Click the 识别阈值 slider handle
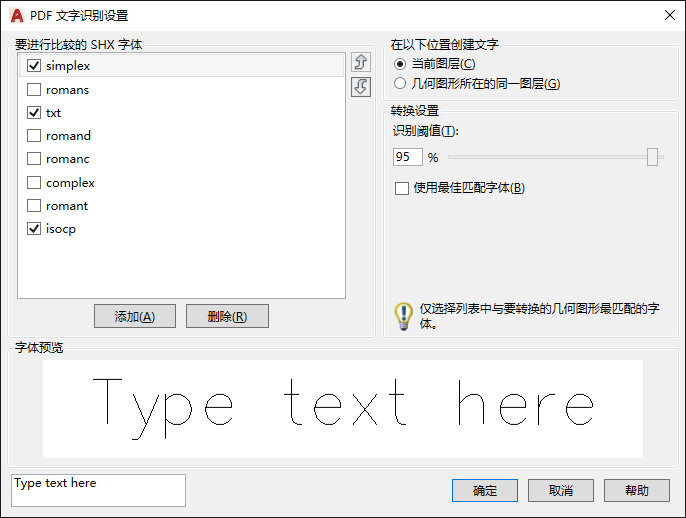 coord(652,157)
